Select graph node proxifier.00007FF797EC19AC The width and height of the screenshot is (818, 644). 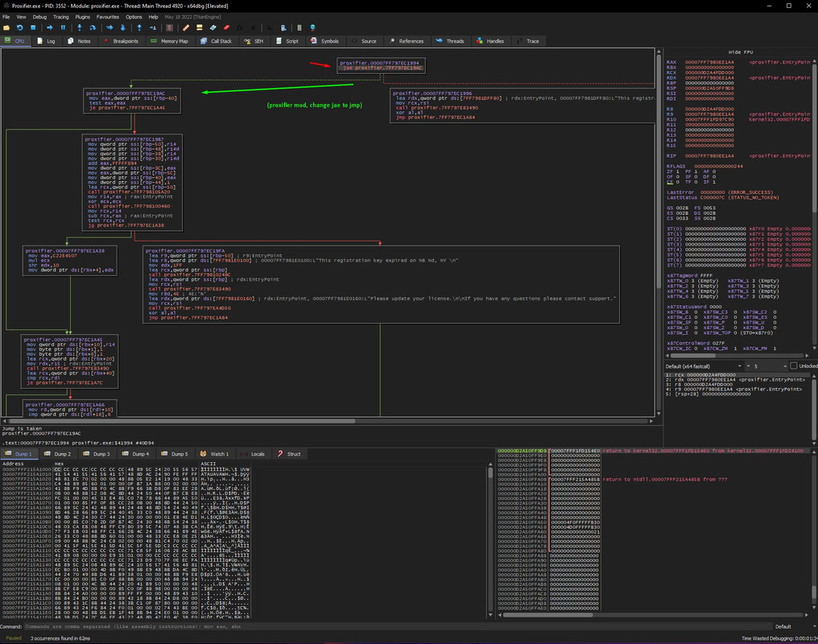[132, 101]
